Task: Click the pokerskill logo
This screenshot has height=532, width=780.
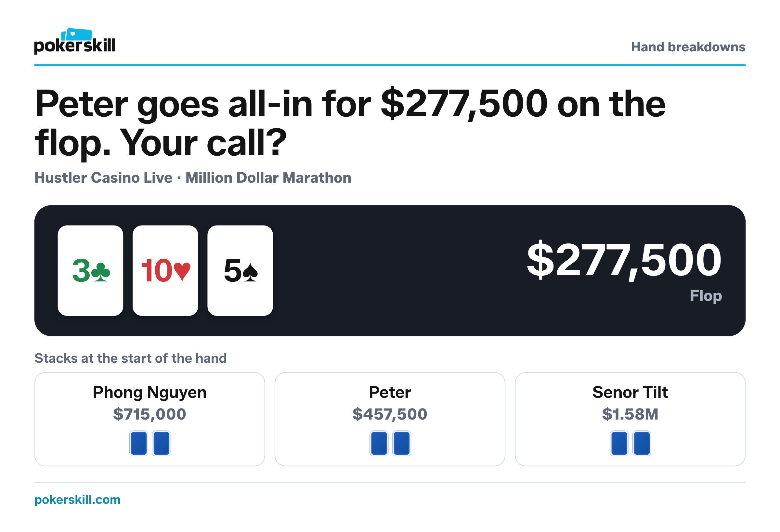Action: (x=74, y=41)
